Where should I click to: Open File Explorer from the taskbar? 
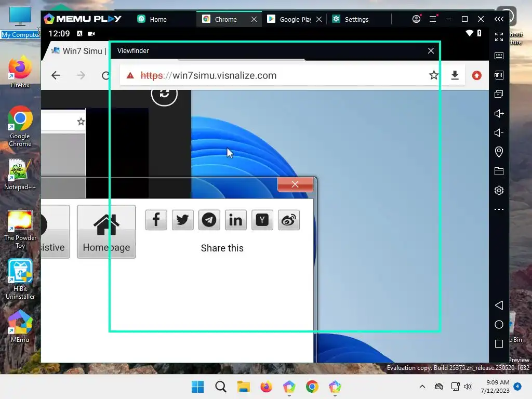click(x=244, y=387)
